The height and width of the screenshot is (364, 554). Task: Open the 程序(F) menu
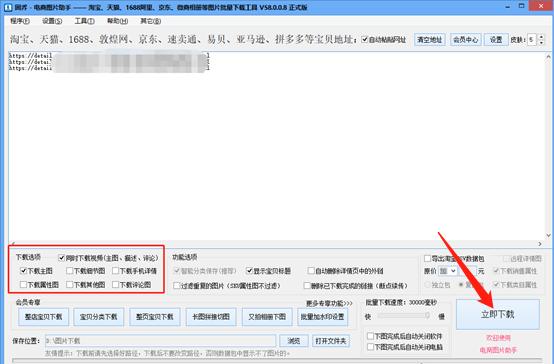coord(20,21)
